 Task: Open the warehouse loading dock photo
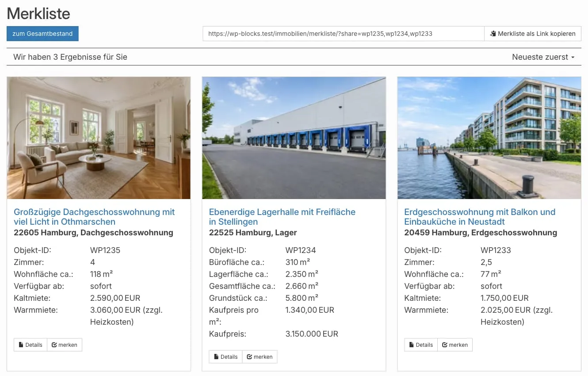pyautogui.click(x=294, y=138)
